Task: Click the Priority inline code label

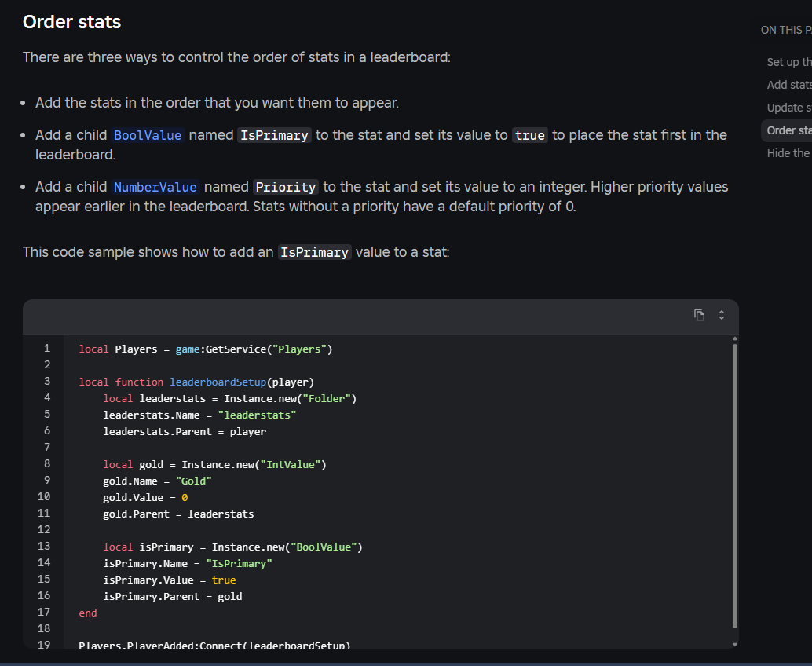Action: [285, 186]
